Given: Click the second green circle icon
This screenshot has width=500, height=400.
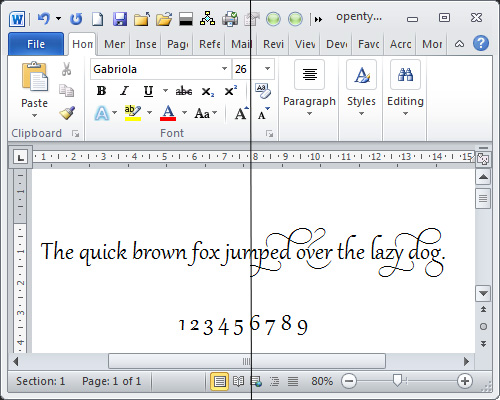Looking at the screenshot, I should coord(295,19).
